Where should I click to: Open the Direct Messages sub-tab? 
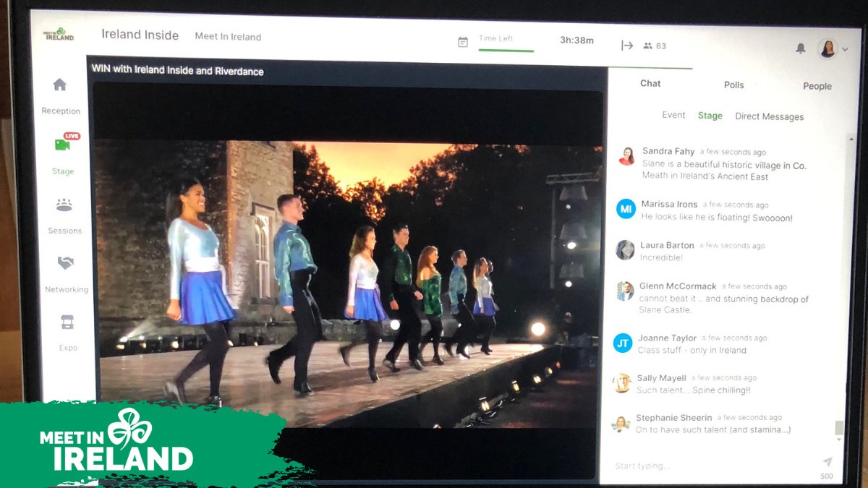click(x=770, y=116)
